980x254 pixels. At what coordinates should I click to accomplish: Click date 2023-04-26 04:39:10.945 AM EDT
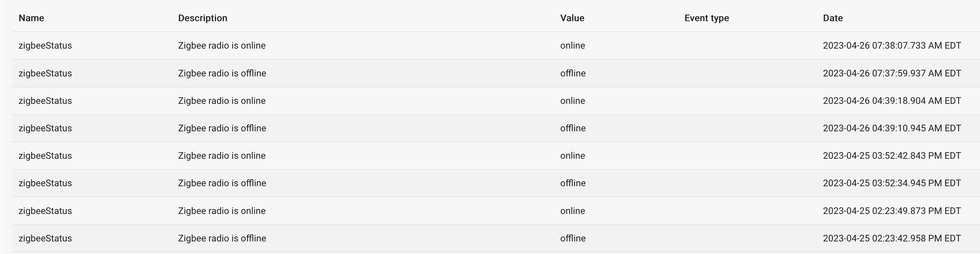892,128
